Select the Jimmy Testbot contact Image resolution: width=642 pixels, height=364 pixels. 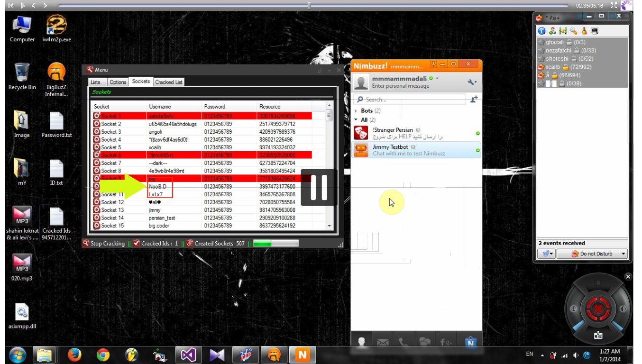416,150
